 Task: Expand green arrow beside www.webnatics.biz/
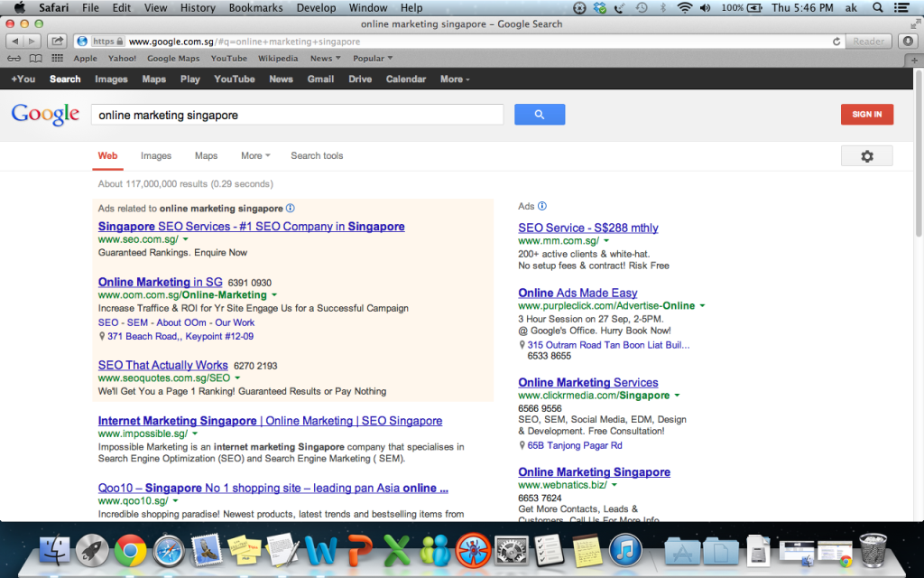[x=614, y=485]
